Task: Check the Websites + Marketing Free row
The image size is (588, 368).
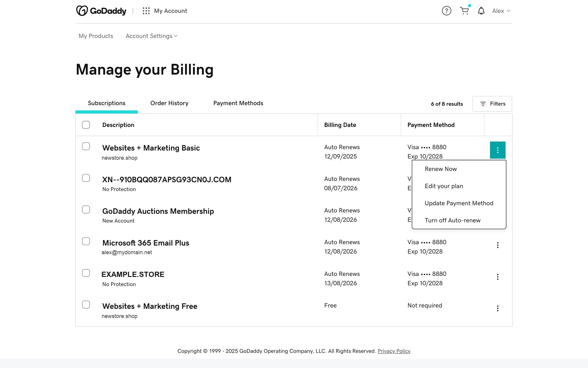Action: [86, 305]
